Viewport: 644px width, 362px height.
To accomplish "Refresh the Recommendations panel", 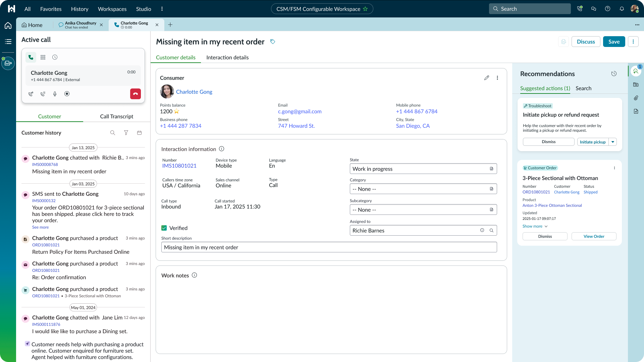I will [x=614, y=74].
